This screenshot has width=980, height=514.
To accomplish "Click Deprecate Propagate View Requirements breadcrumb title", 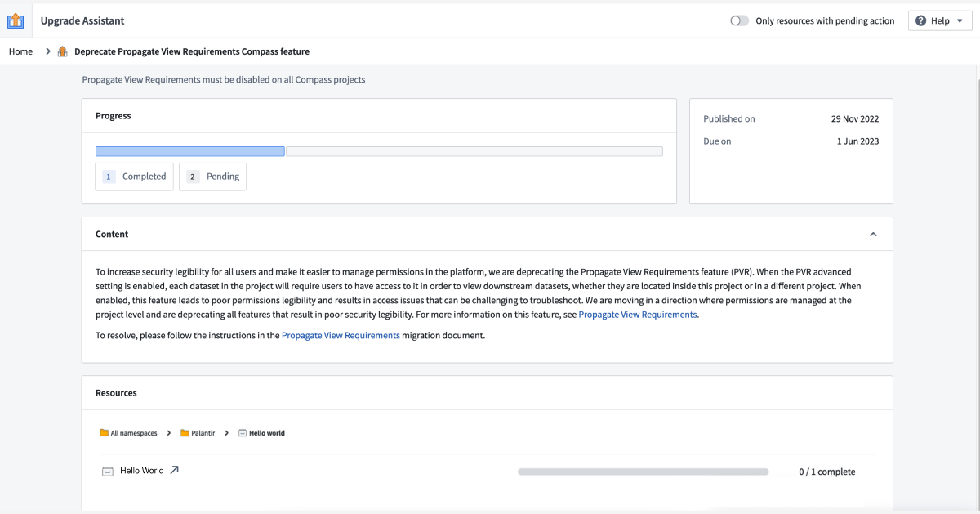I will 192,51.
